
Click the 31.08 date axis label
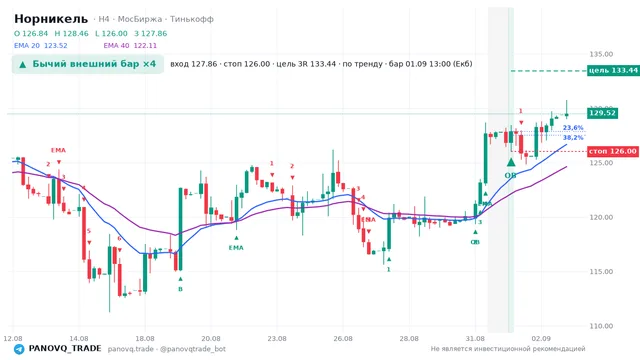coord(475,338)
